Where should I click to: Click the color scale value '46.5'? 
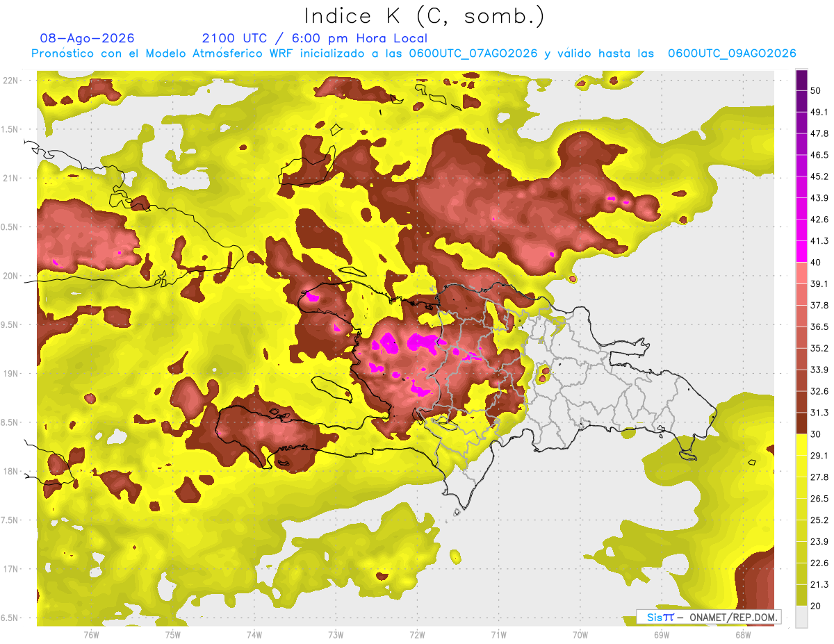819,155
